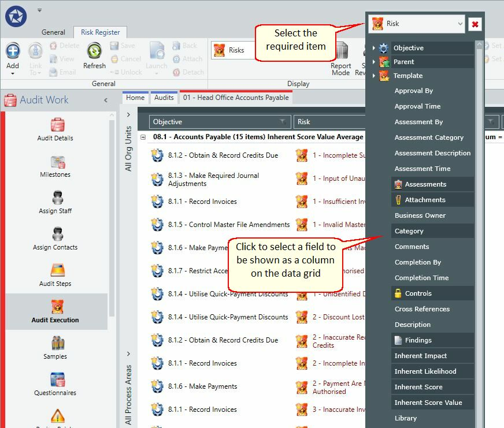
Task: Open the application logo menu
Action: coord(16,16)
